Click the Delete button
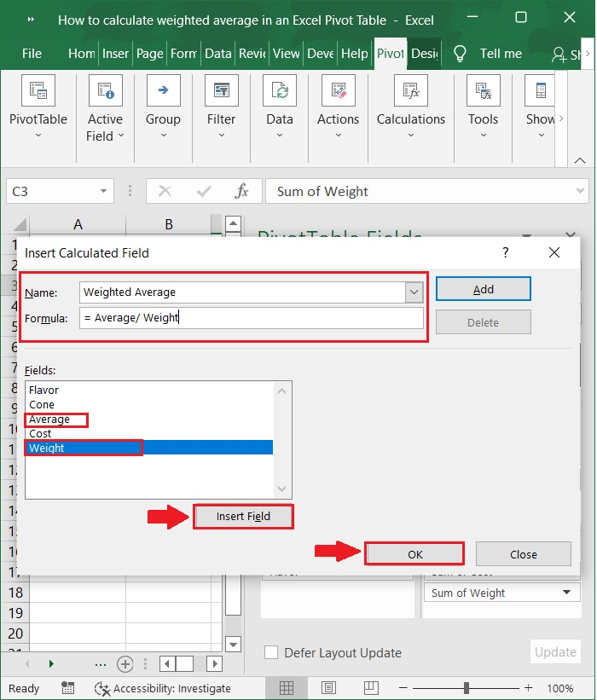The width and height of the screenshot is (597, 700). [483, 322]
